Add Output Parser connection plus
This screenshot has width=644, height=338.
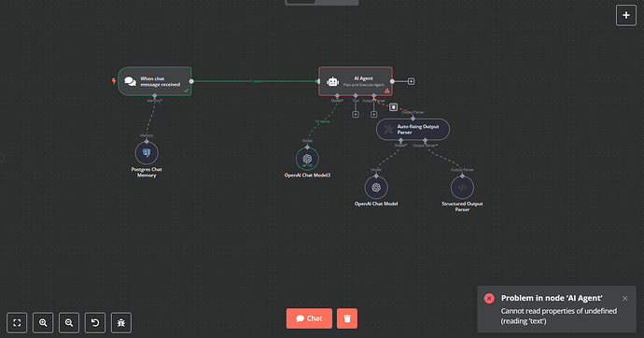[373, 115]
